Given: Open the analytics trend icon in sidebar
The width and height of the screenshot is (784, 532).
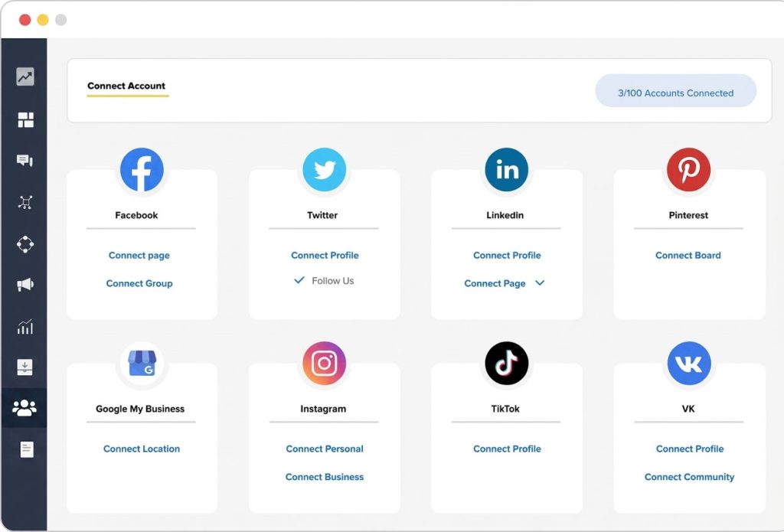Looking at the screenshot, I should point(25,77).
